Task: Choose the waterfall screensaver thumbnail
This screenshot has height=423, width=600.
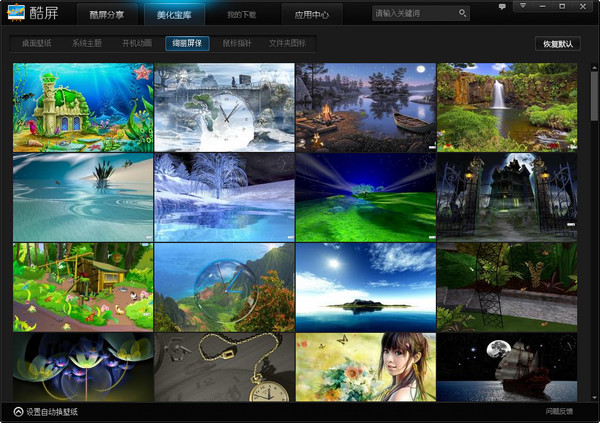Action: click(506, 107)
